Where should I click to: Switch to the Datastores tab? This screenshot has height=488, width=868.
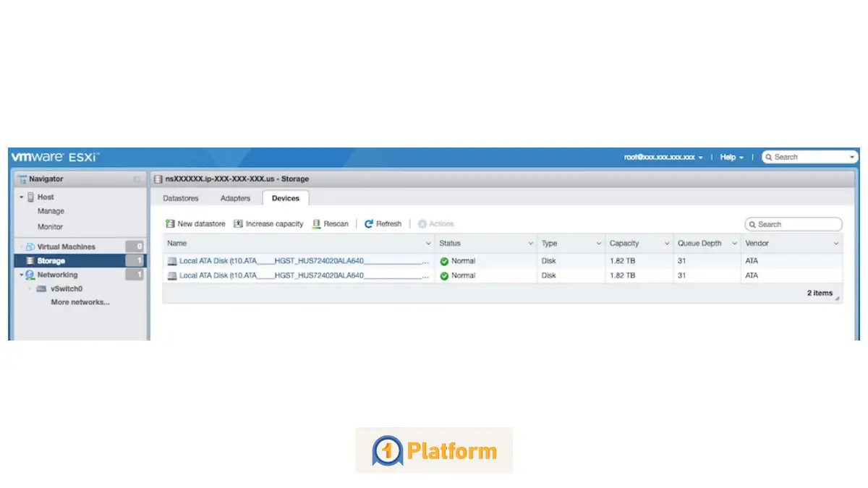coord(180,198)
